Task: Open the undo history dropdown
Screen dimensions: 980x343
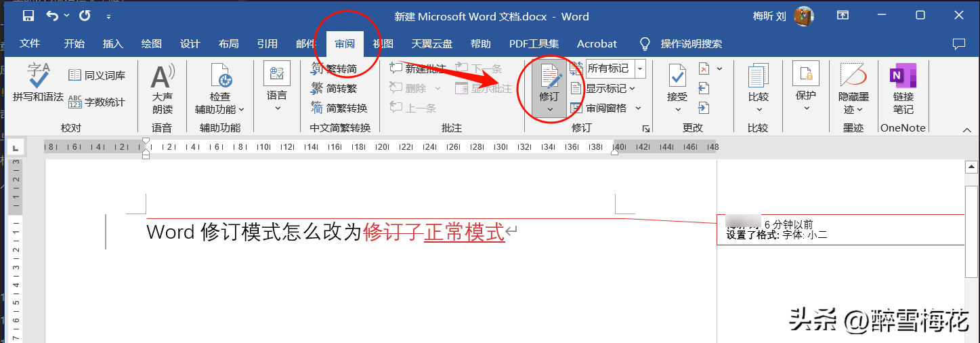Action: point(66,16)
